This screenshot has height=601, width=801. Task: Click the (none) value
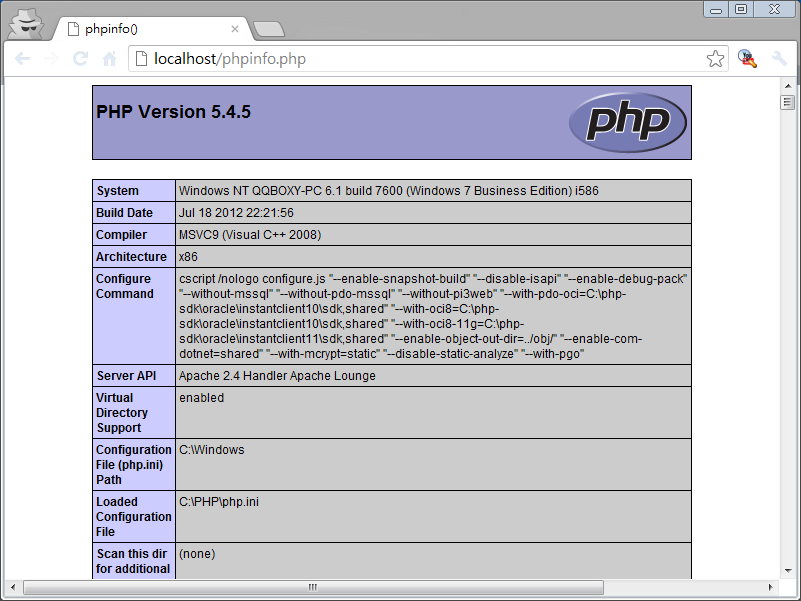click(197, 554)
